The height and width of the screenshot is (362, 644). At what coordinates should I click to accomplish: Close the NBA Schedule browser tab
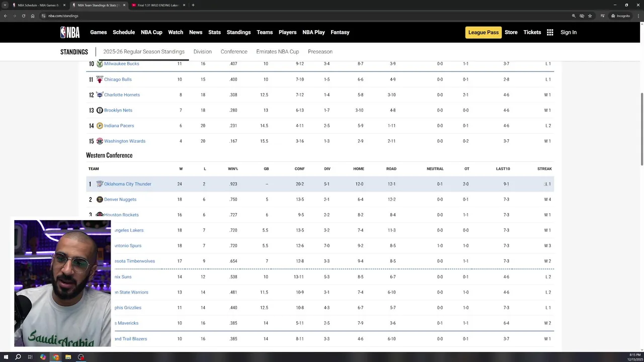click(64, 5)
